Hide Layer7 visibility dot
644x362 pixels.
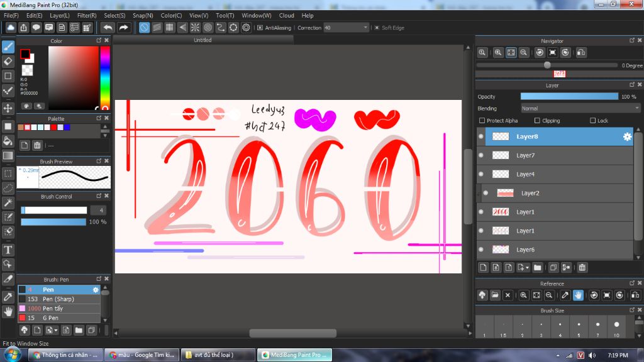pos(481,155)
